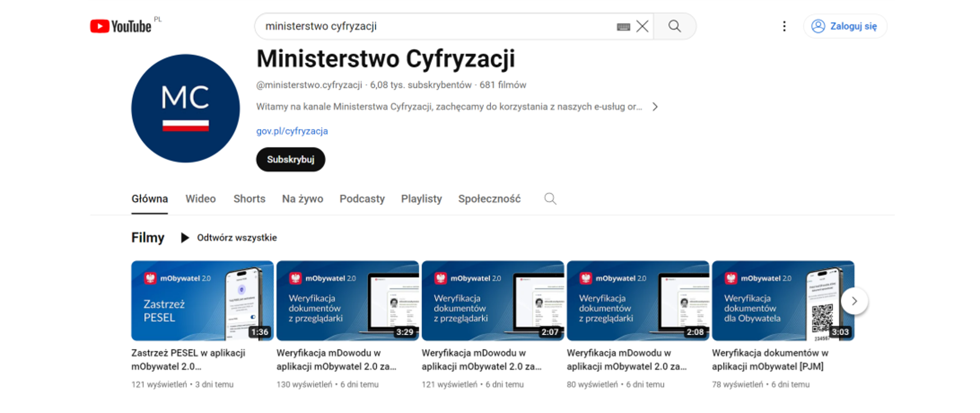Play all videos with Odtwórz wszystkie
Viewport: 980px width, 413px height.
tap(229, 238)
